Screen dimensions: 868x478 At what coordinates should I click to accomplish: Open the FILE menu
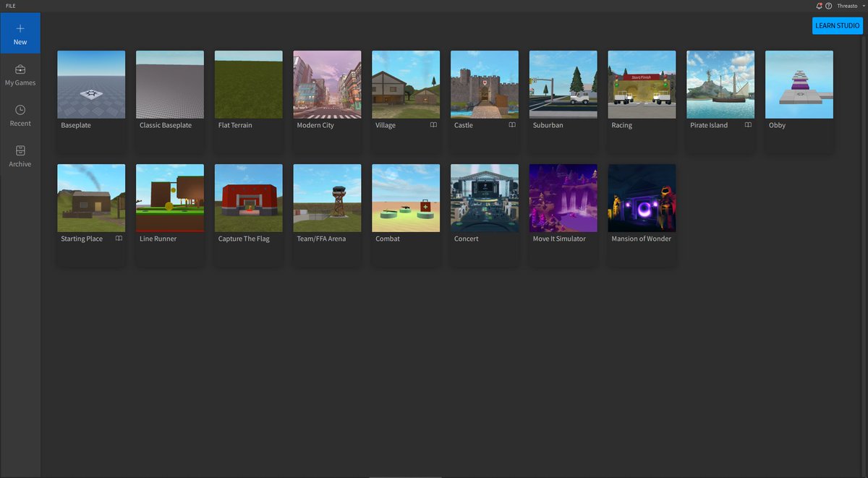point(11,6)
